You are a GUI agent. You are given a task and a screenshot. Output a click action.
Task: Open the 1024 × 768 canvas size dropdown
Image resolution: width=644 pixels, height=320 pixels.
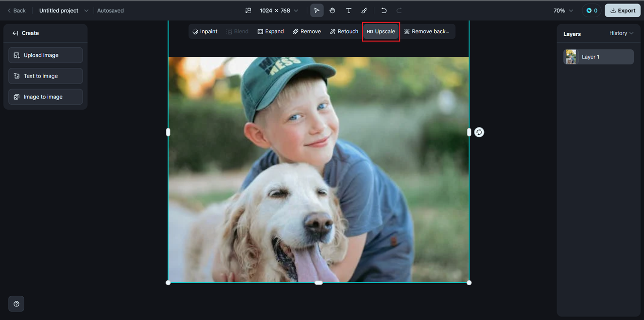click(279, 11)
